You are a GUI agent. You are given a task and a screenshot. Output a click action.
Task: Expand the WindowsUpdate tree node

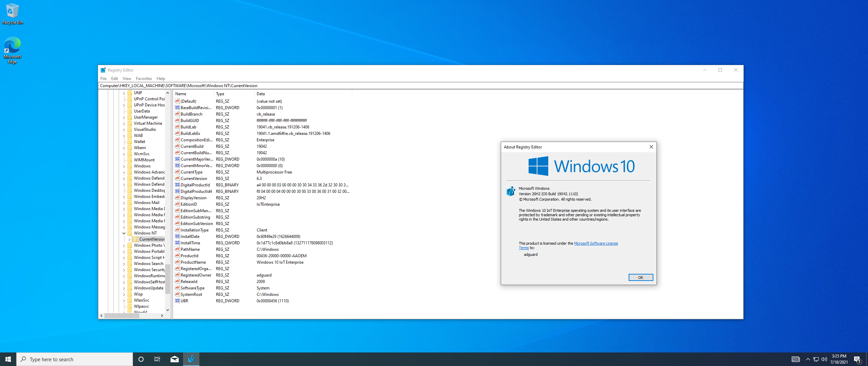coord(124,288)
